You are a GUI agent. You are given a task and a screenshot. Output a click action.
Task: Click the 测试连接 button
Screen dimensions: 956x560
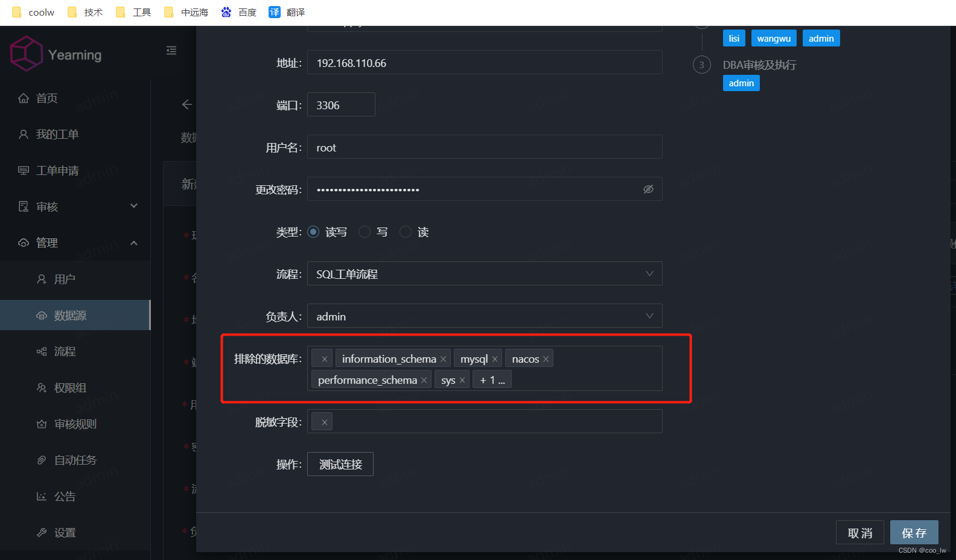[x=340, y=464]
